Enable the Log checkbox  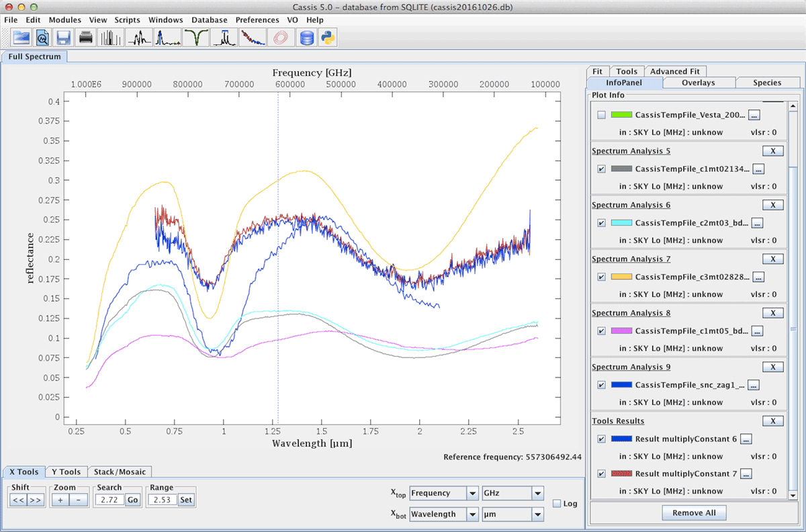click(x=556, y=503)
